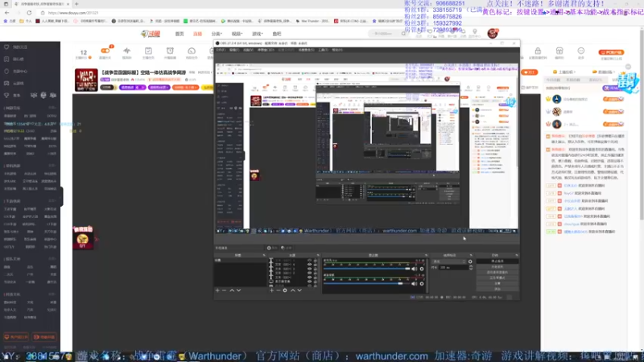
Task: Open the gift box icon in streamer toolbar
Action: click(x=559, y=51)
